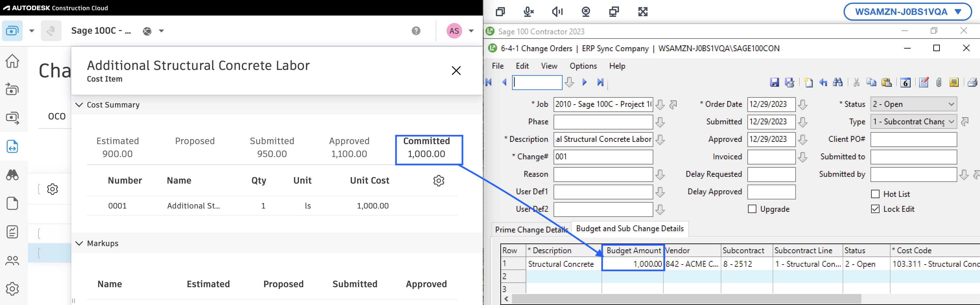Click the Help question mark icon
This screenshot has width=980, height=305.
pyautogui.click(x=416, y=31)
